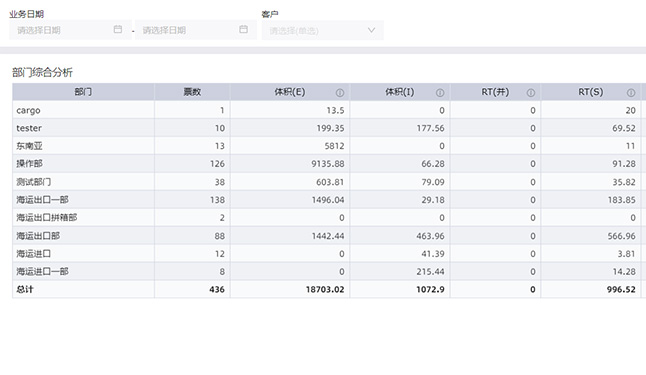Focus the start 业务日期 date input

point(70,30)
